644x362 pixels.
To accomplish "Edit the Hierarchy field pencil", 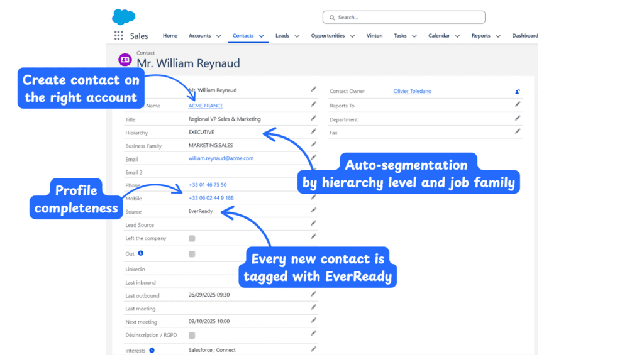I will click(x=313, y=131).
